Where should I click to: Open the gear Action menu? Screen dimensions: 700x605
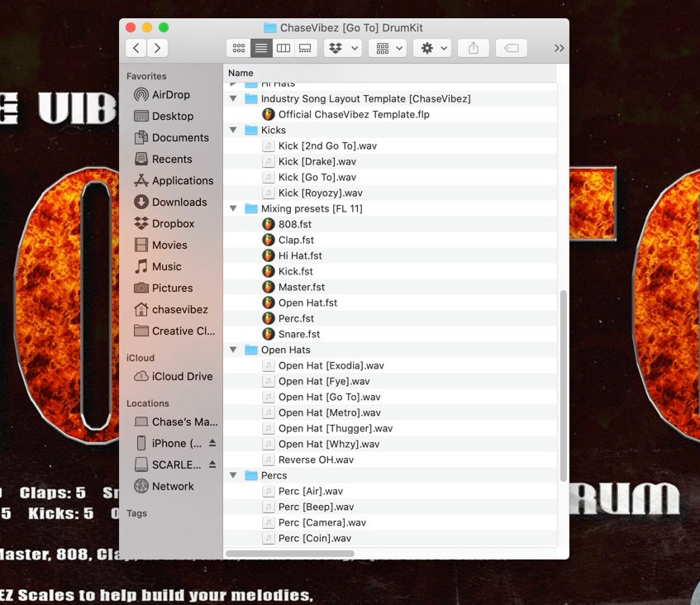click(432, 48)
